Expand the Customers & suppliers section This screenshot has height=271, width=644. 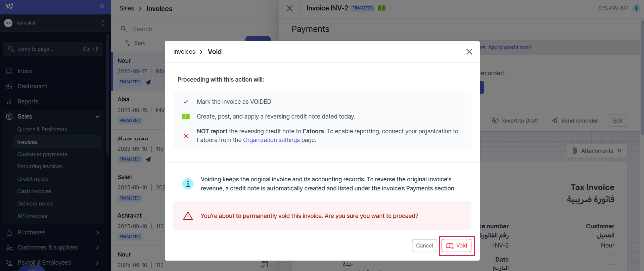point(97,247)
